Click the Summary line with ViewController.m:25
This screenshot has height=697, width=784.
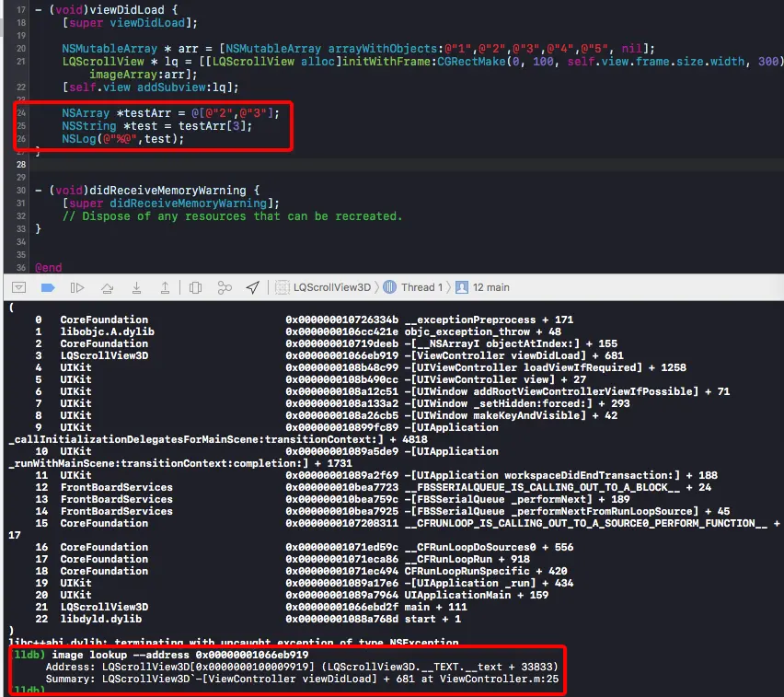302,679
